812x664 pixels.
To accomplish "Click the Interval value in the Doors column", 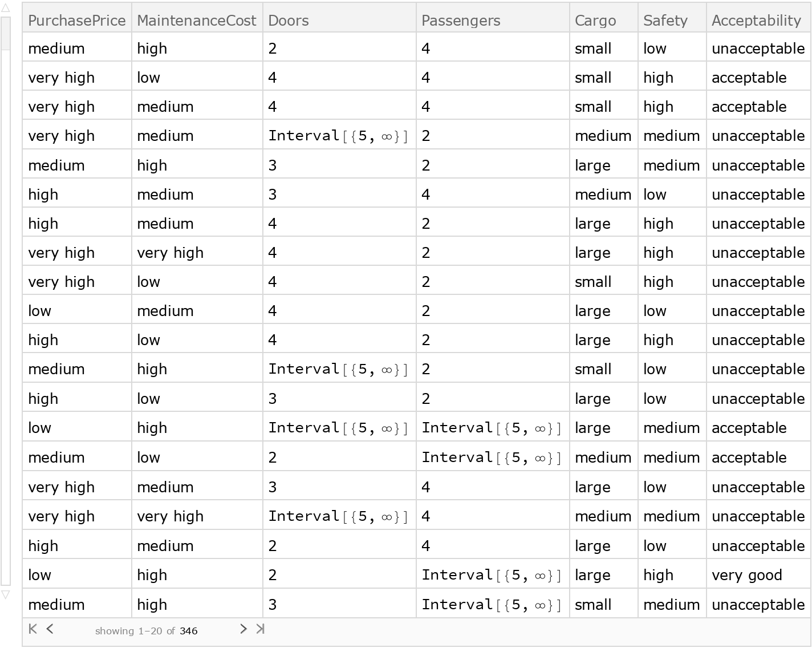I will pyautogui.click(x=339, y=136).
